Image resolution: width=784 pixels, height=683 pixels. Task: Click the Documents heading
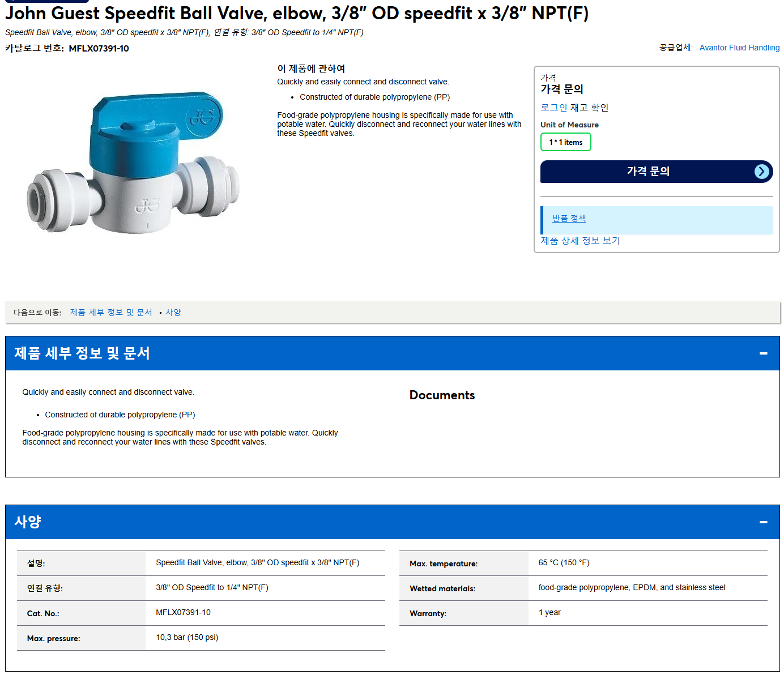442,395
